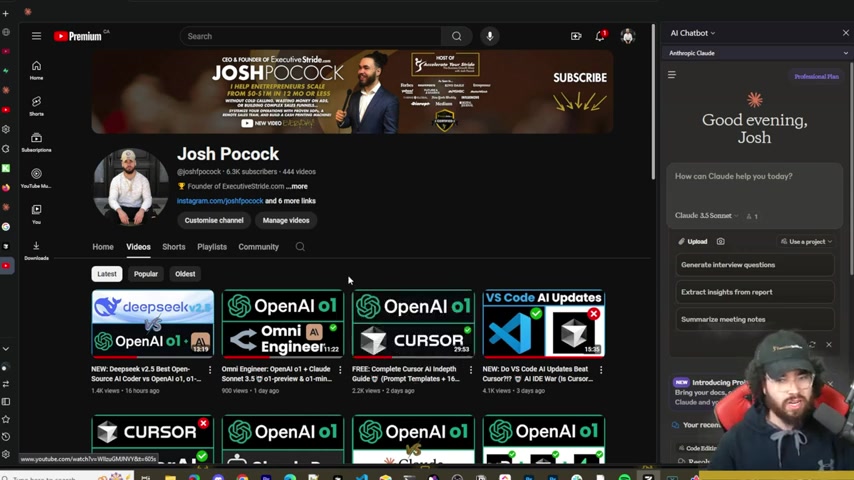The image size is (854, 480).
Task: Choose Generate interview questions suggestion
Action: click(x=754, y=265)
